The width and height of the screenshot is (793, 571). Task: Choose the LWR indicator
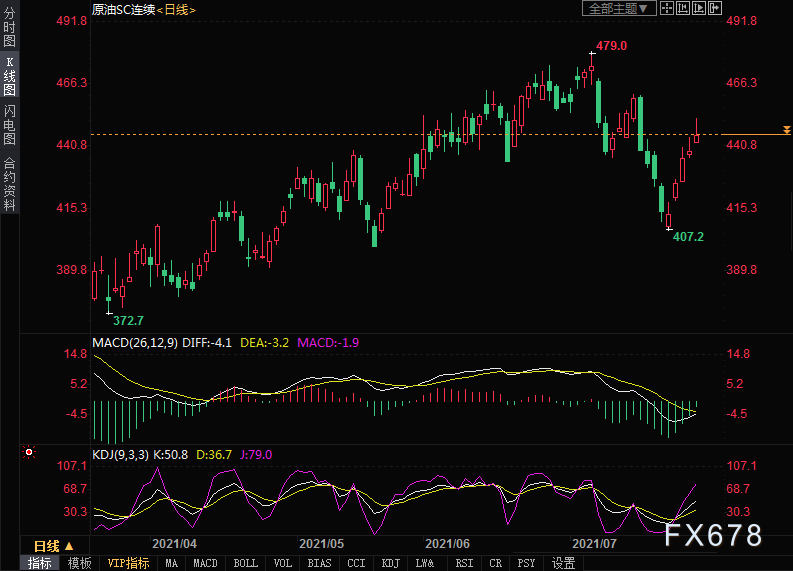pyautogui.click(x=425, y=563)
